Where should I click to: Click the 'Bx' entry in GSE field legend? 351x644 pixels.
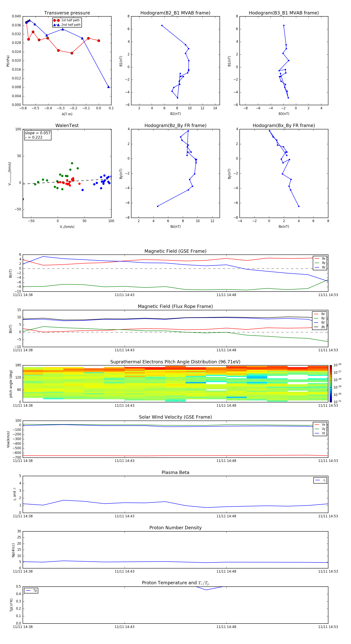click(320, 259)
